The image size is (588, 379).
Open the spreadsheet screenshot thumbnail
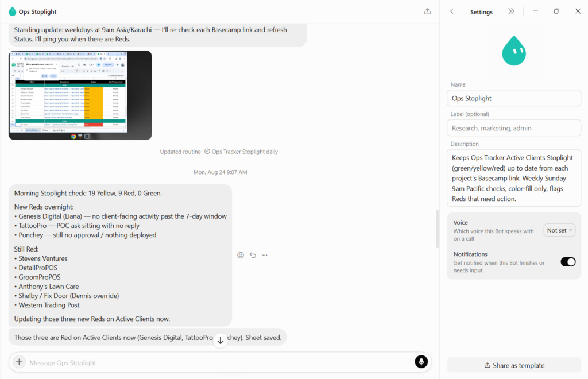click(80, 95)
